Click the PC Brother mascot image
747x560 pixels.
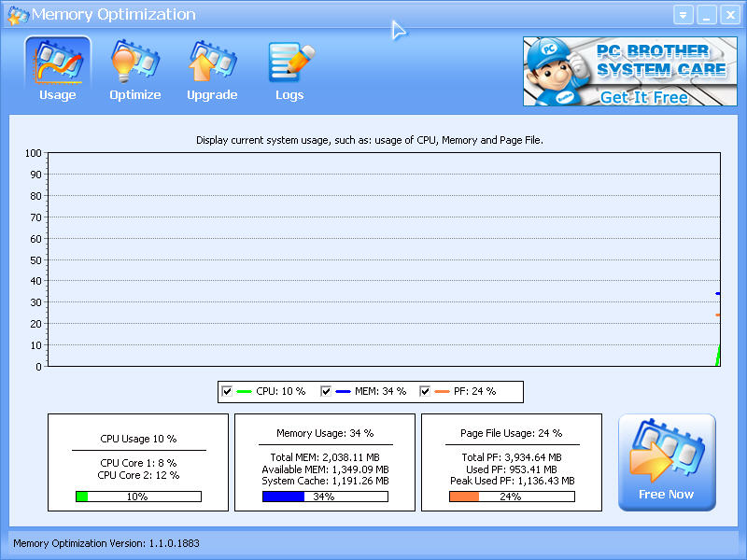pos(557,72)
